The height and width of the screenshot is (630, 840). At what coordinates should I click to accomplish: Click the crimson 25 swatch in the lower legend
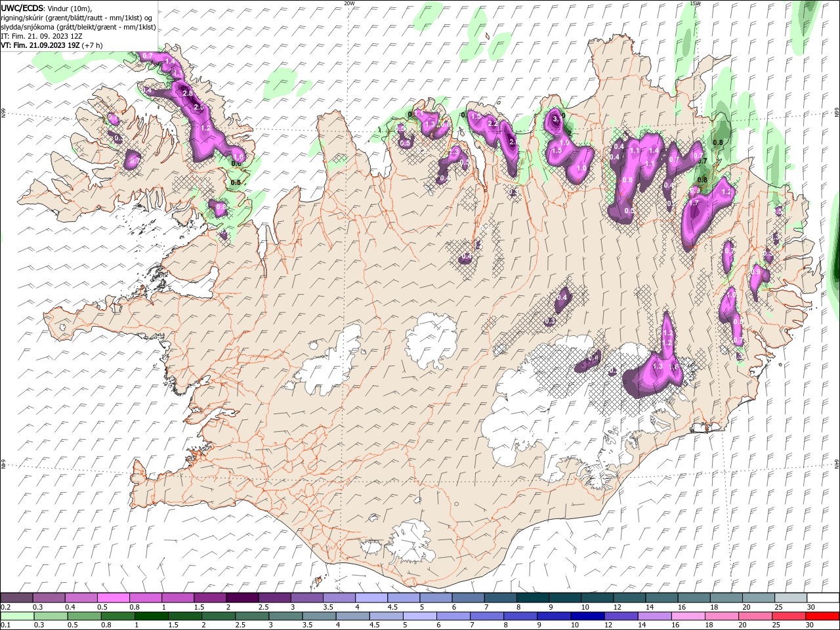coord(789,616)
